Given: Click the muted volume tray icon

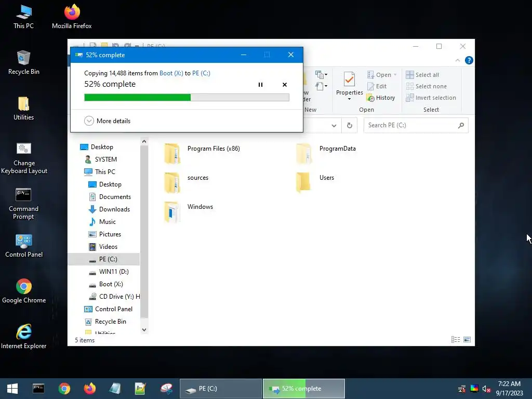Looking at the screenshot, I should pyautogui.click(x=486, y=389).
